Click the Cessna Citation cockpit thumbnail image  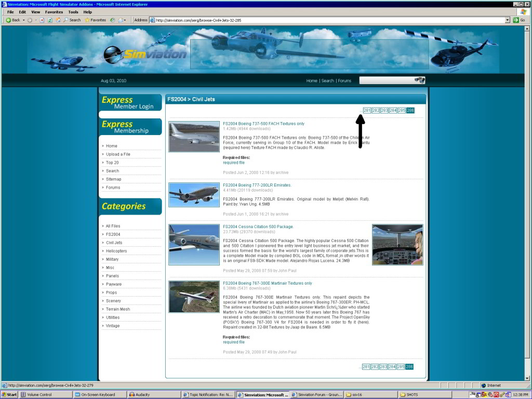[397, 245]
